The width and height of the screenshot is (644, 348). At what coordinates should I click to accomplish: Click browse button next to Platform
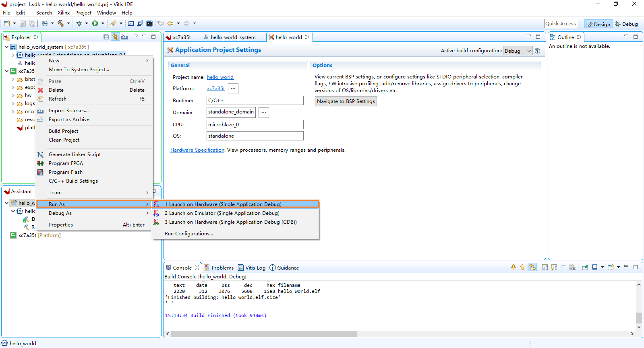point(233,89)
